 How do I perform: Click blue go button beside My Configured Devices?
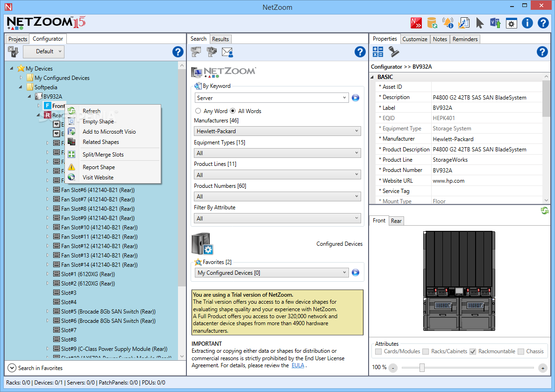tap(356, 273)
